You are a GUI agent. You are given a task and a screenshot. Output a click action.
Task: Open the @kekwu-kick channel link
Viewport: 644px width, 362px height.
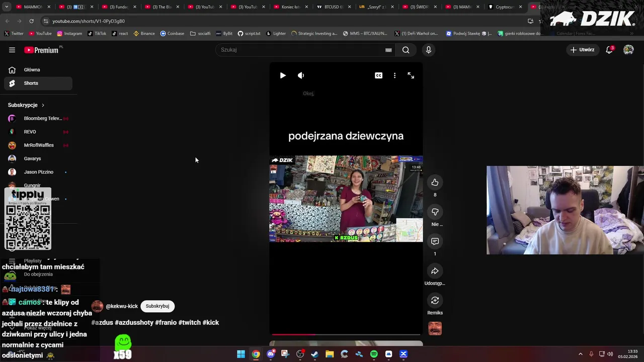[122, 306]
